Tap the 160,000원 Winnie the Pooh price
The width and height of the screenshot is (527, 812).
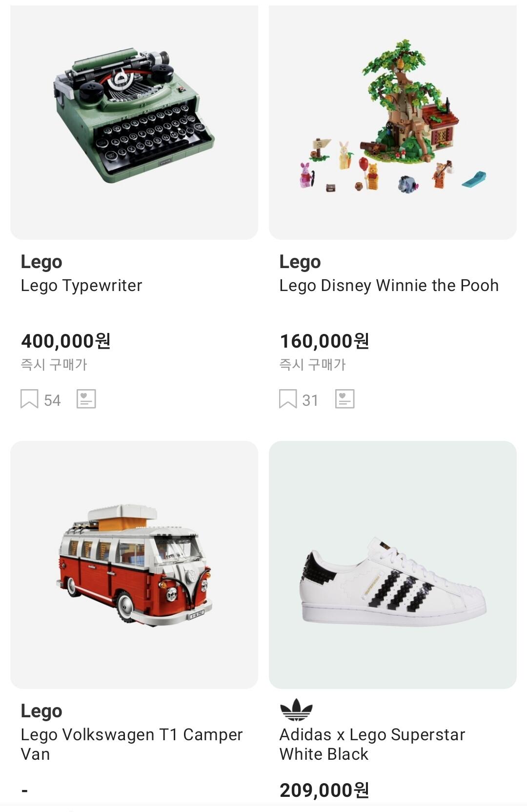(324, 341)
